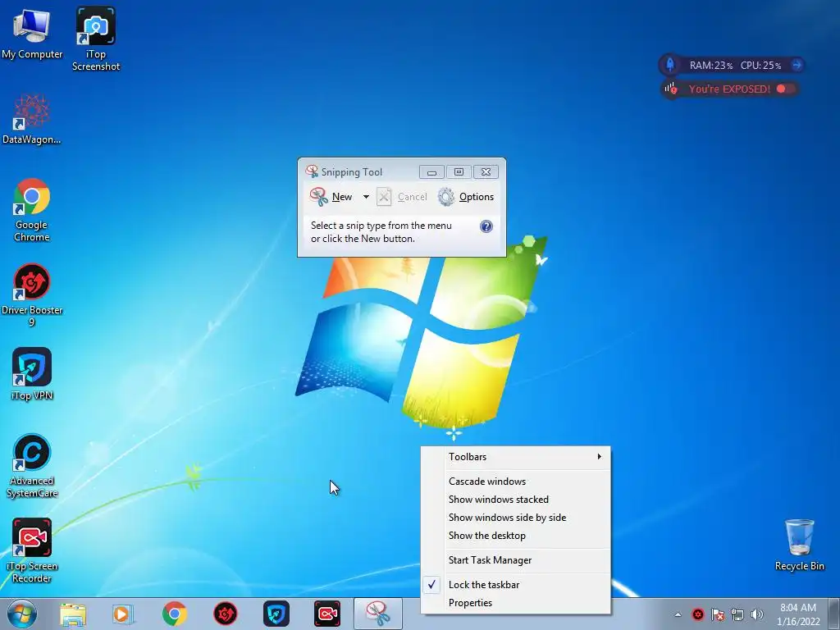Image resolution: width=840 pixels, height=630 pixels.
Task: Toggle the You're EXPOSED switch
Action: (x=785, y=89)
